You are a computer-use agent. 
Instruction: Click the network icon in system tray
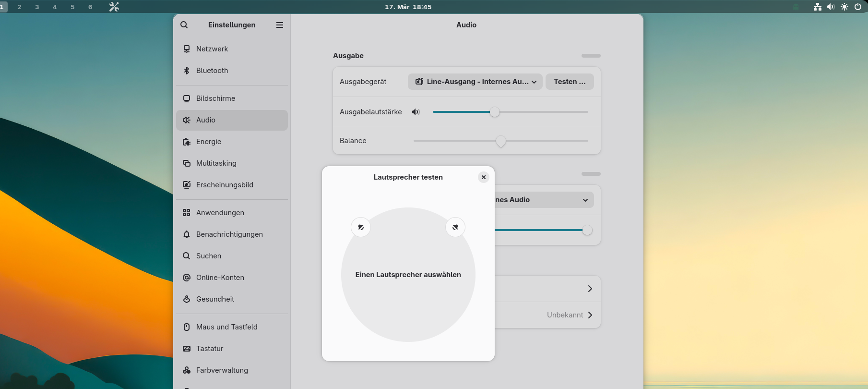click(818, 7)
